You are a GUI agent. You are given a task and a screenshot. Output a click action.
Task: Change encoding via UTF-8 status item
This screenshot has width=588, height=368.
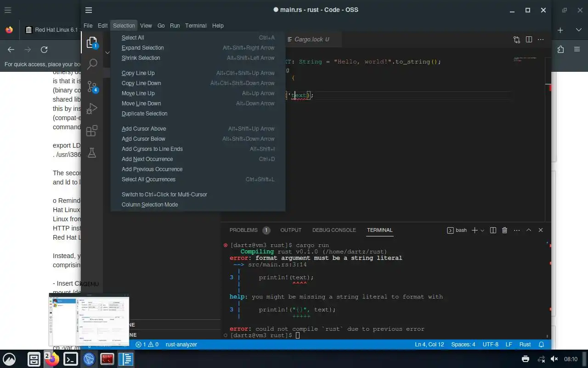click(490, 345)
